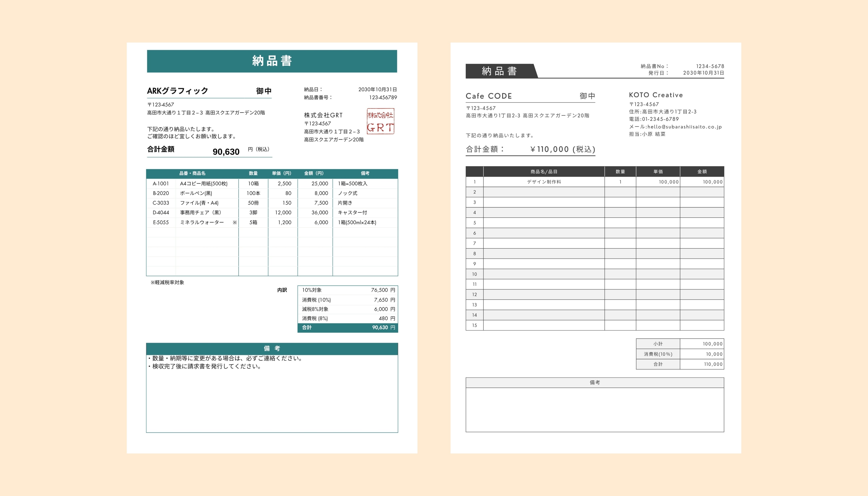Click the phone number 01-2345-6789
The image size is (868, 496).
coord(660,119)
